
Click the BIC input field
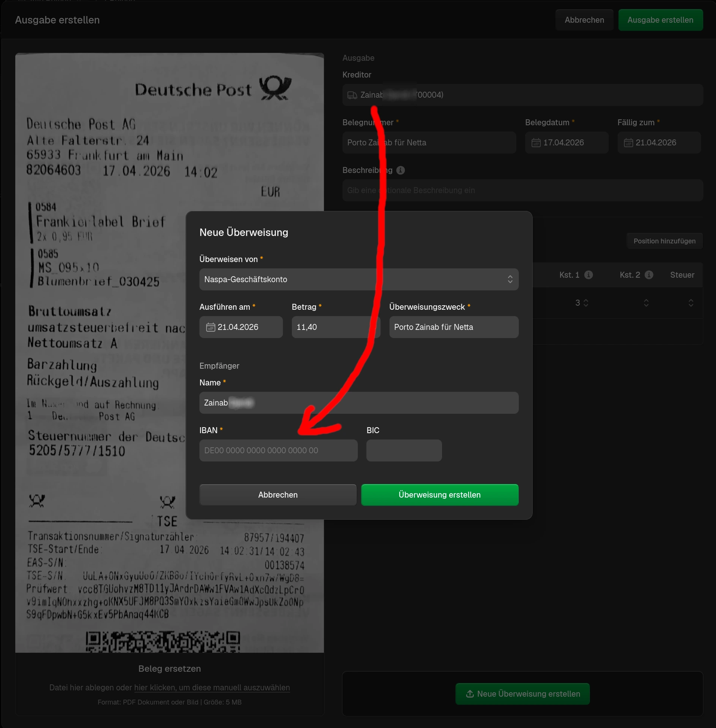point(404,451)
